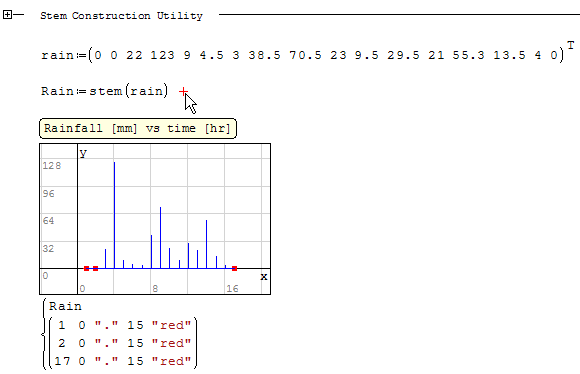The width and height of the screenshot is (580, 374).
Task: Click the y axis label in plot
Action: coord(83,153)
